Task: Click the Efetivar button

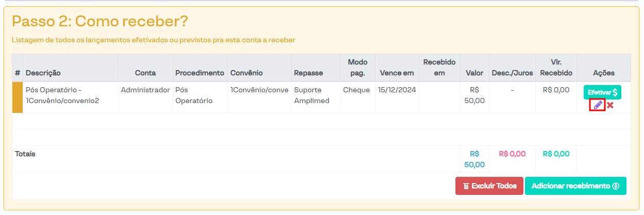Action: [x=602, y=92]
